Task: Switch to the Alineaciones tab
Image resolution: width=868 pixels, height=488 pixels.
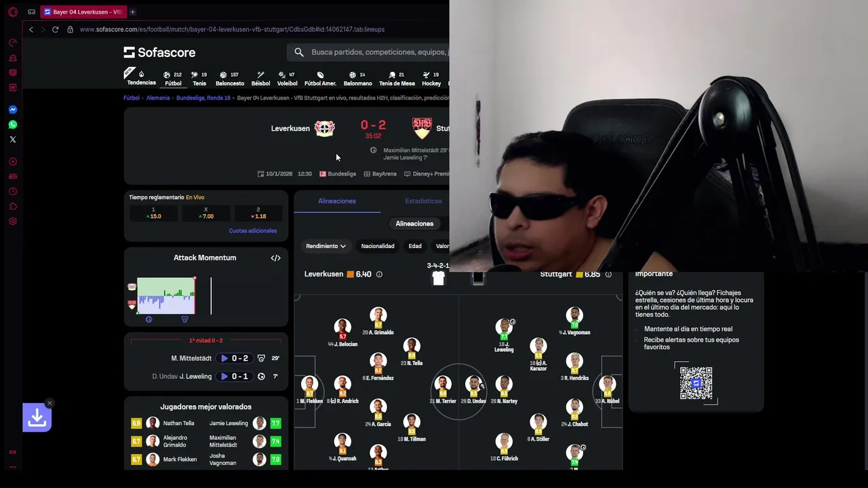Action: 337,201
